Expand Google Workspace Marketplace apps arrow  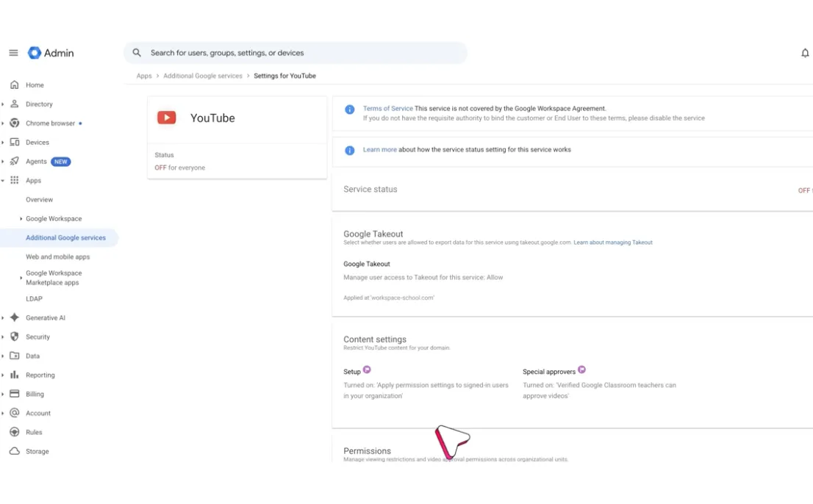click(21, 278)
